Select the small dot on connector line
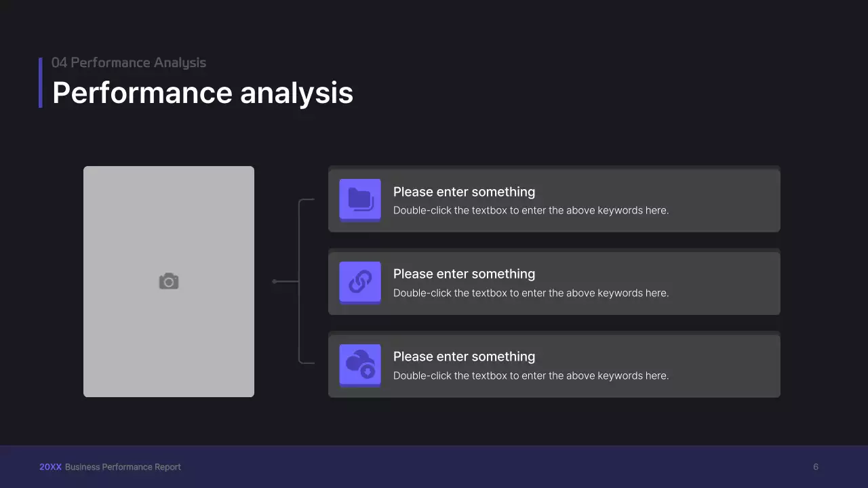The width and height of the screenshot is (868, 488). pyautogui.click(x=274, y=281)
